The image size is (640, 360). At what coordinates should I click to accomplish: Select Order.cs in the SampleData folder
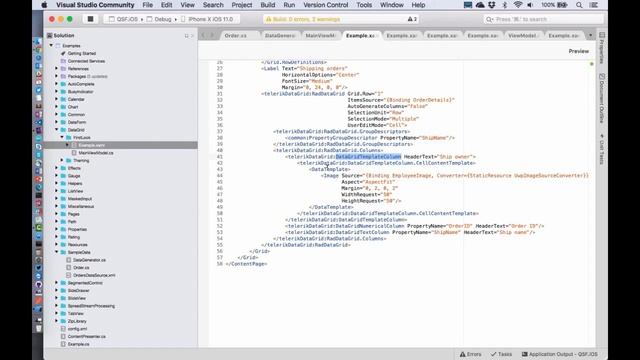coord(81,268)
